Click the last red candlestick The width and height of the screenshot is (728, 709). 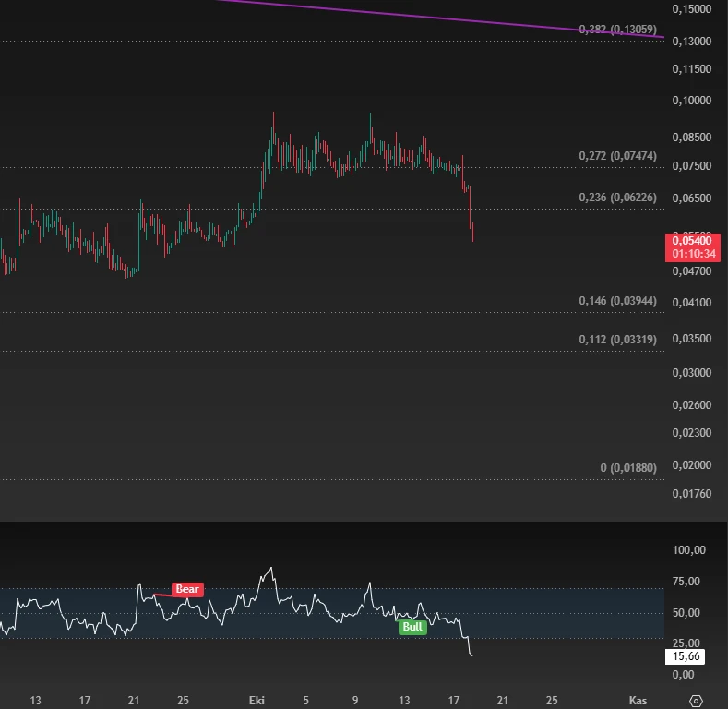(472, 232)
